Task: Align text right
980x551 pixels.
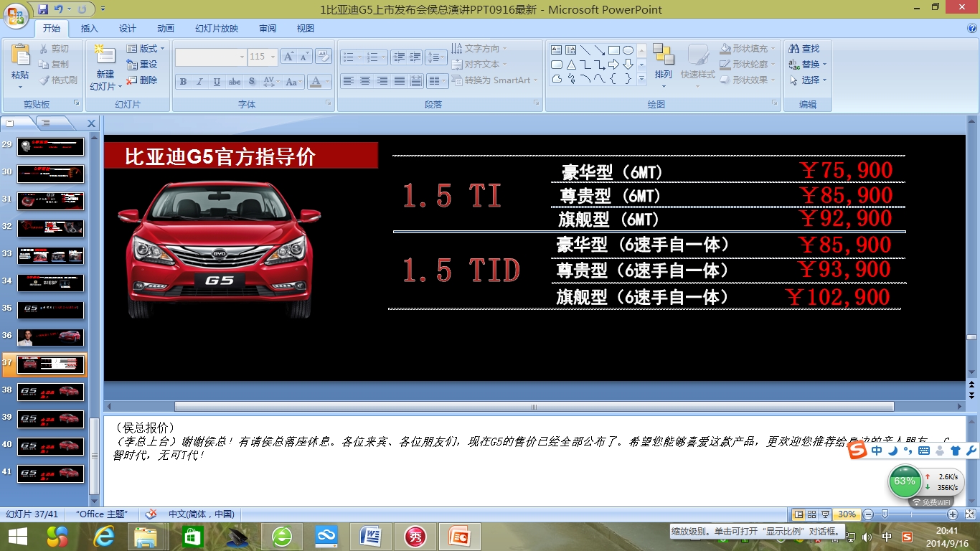Action: [382, 81]
